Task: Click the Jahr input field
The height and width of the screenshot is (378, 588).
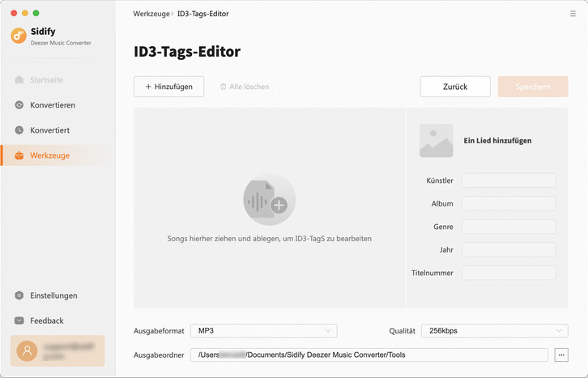Action: click(x=509, y=249)
